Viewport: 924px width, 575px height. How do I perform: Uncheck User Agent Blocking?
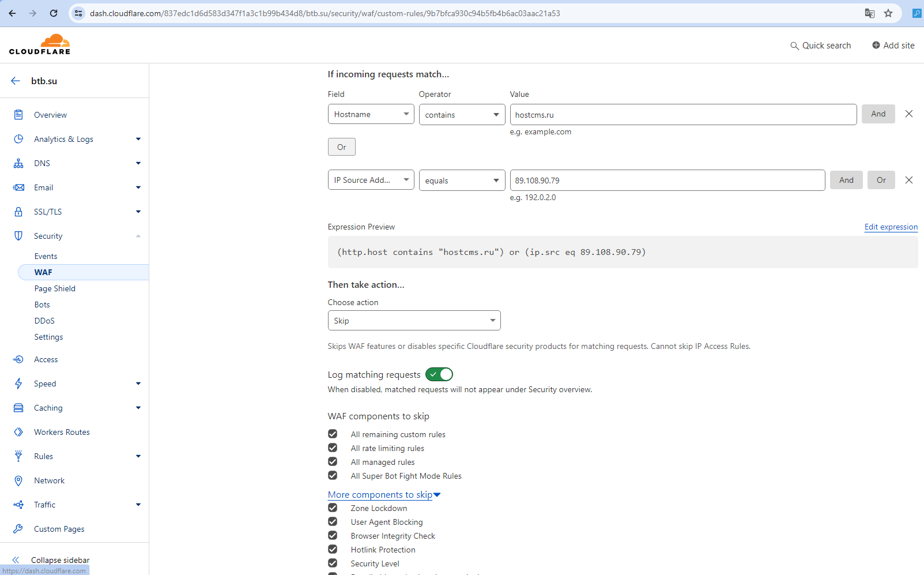[333, 521]
